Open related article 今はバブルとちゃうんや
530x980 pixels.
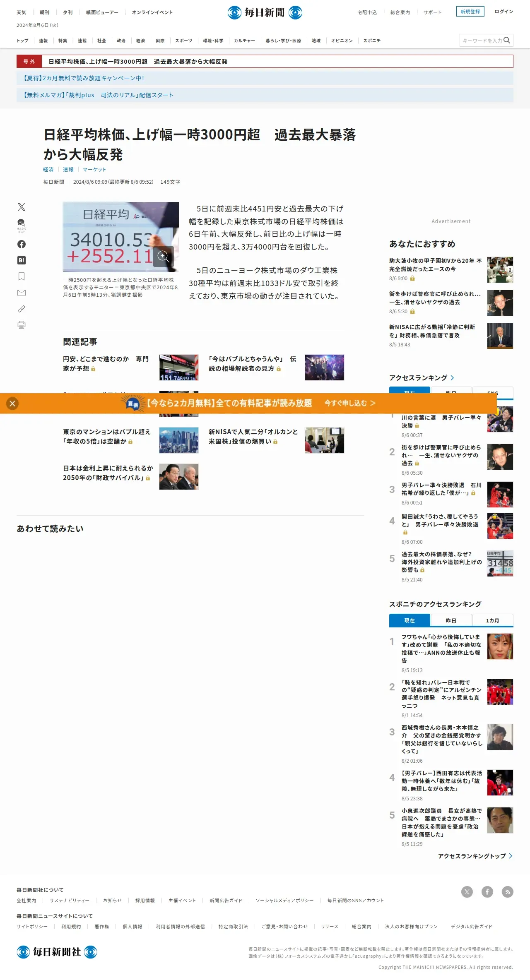pyautogui.click(x=253, y=364)
